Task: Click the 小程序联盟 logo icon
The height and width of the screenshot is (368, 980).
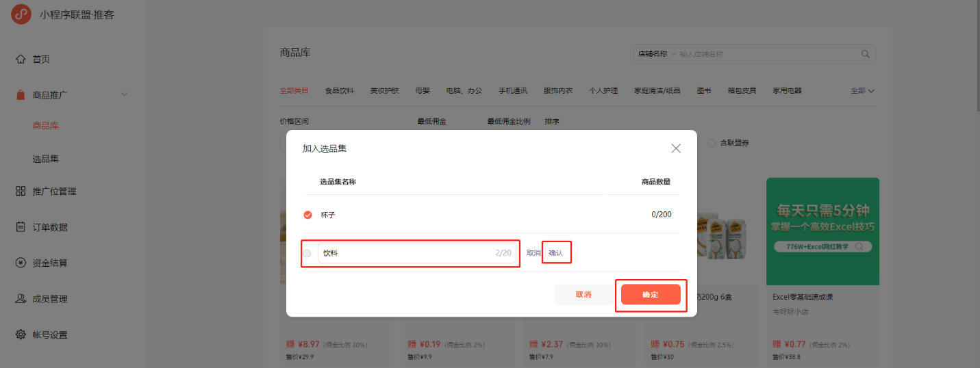Action: (x=21, y=14)
